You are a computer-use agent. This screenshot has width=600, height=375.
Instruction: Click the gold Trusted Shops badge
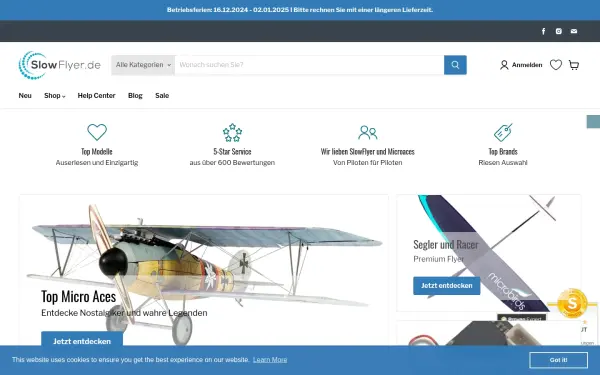tap(572, 303)
